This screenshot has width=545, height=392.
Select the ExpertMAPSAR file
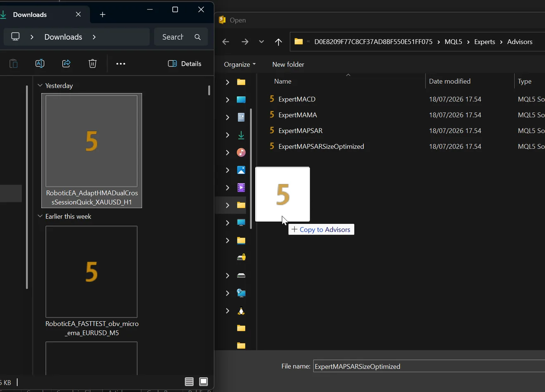pyautogui.click(x=301, y=131)
